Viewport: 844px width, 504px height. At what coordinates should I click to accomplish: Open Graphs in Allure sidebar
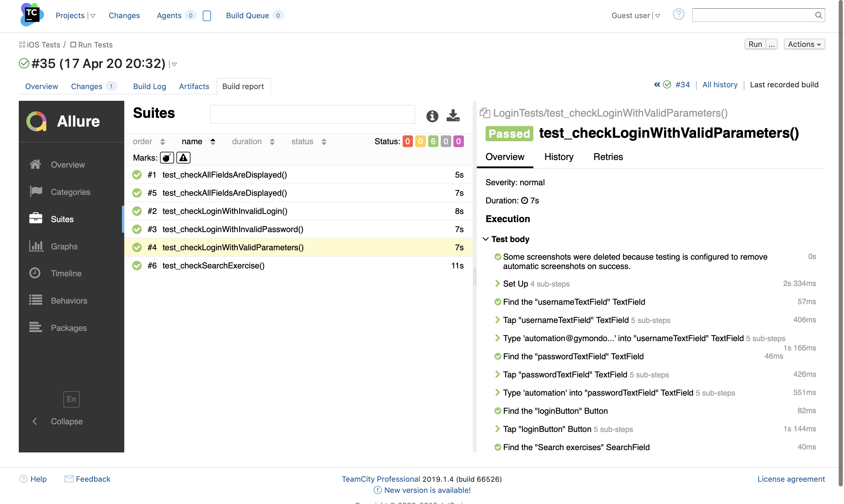coord(64,246)
